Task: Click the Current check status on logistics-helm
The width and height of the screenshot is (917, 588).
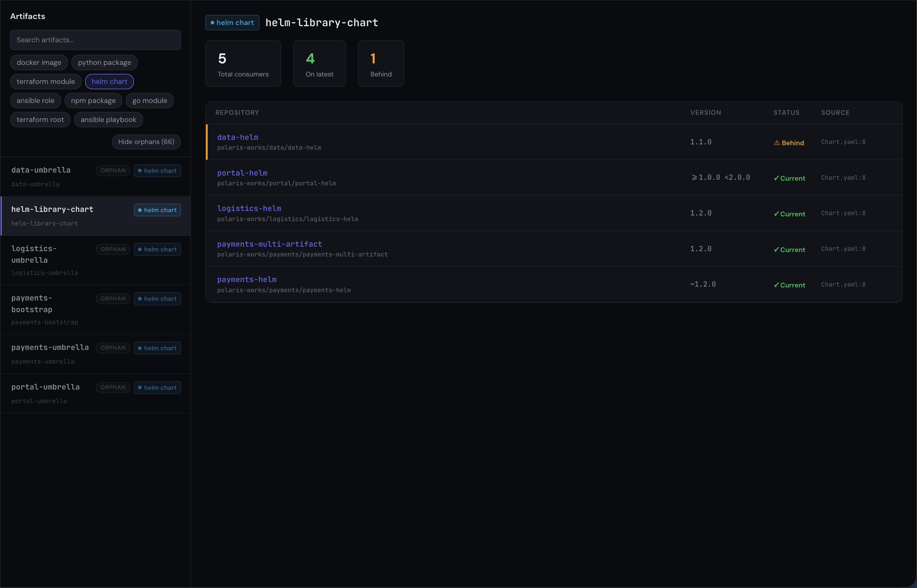Action: click(789, 214)
